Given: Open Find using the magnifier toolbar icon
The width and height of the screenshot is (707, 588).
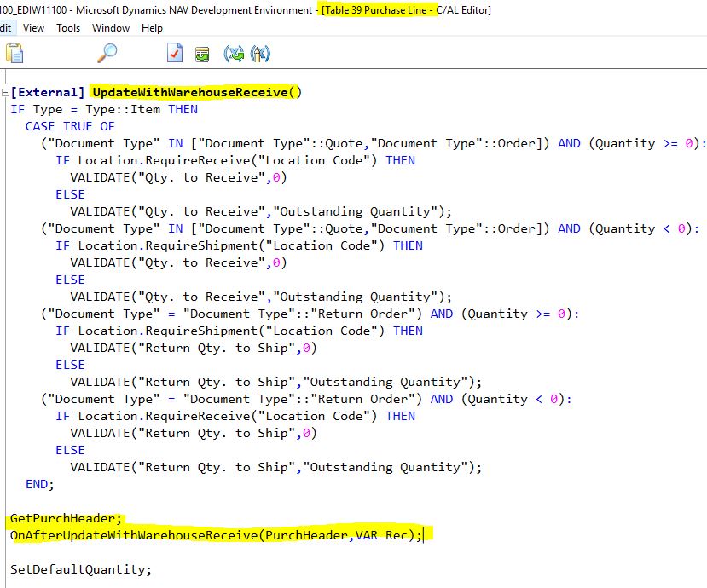Looking at the screenshot, I should 106,52.
